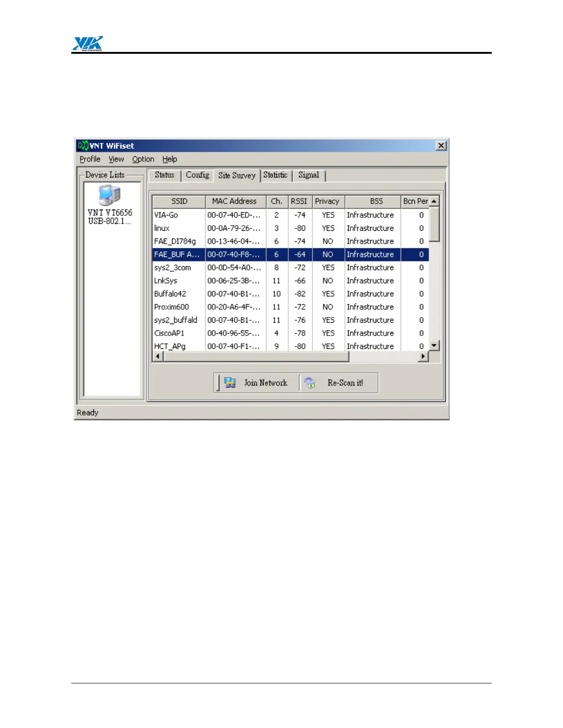Click the vertical scrollbar down arrow
Image resolution: width=563 pixels, height=728 pixels.
click(x=434, y=346)
